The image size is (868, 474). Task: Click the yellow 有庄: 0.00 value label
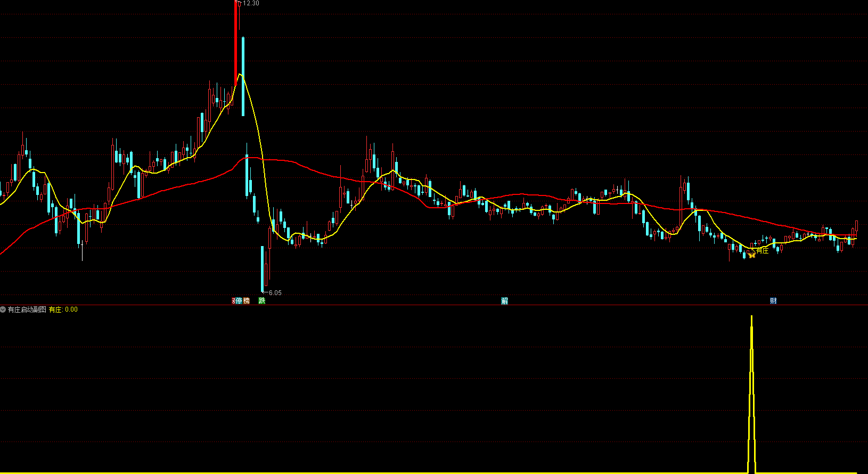tap(63, 309)
